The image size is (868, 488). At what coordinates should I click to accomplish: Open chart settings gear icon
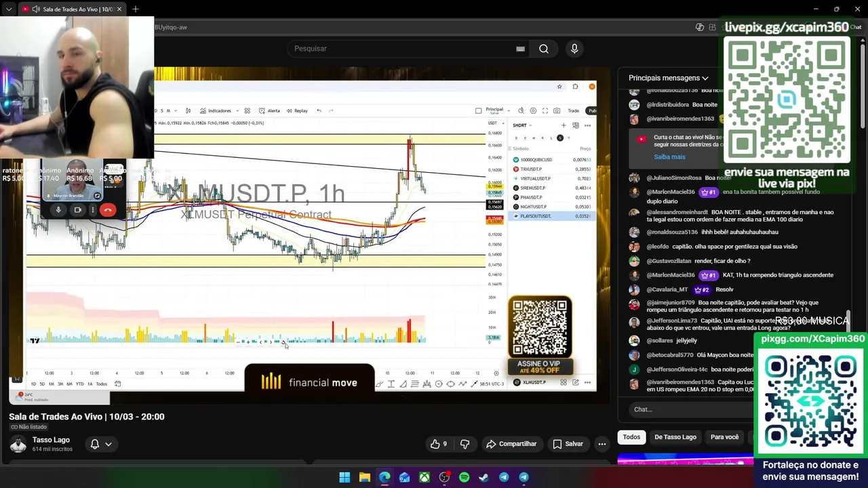click(x=533, y=110)
